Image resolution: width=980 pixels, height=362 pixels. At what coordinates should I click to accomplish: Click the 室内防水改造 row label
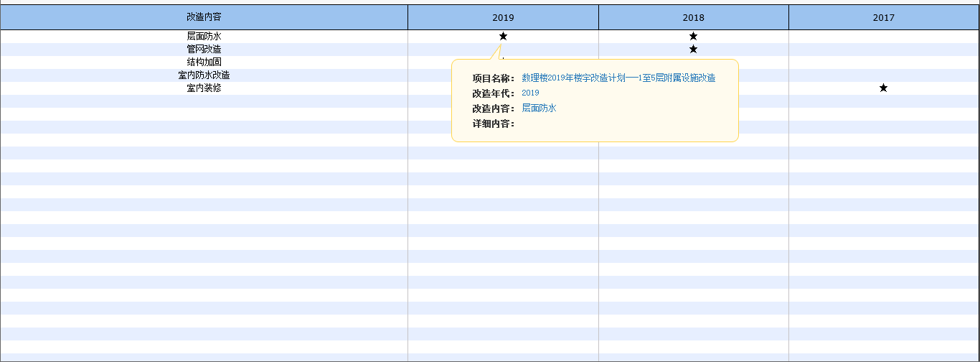(x=204, y=75)
